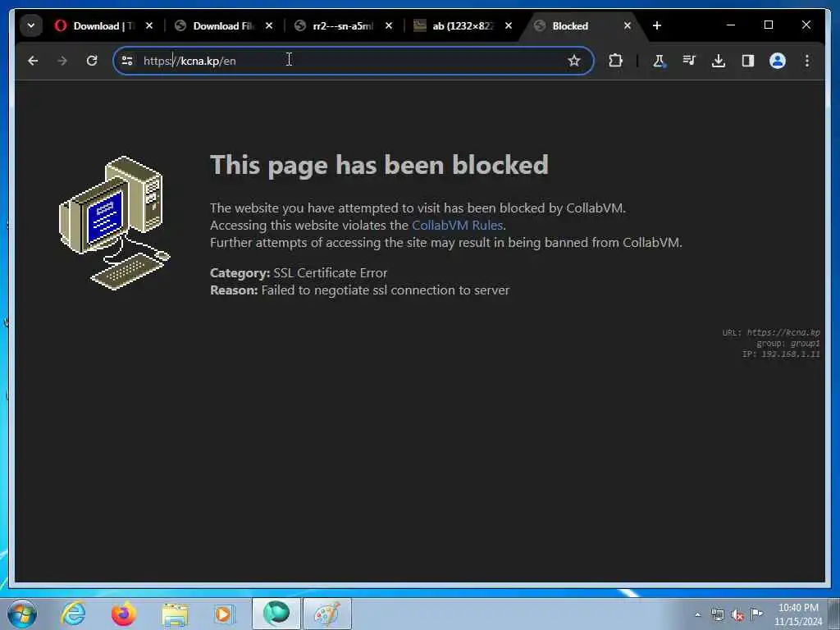
Task: Open the three-dot browser menu
Action: tap(807, 61)
